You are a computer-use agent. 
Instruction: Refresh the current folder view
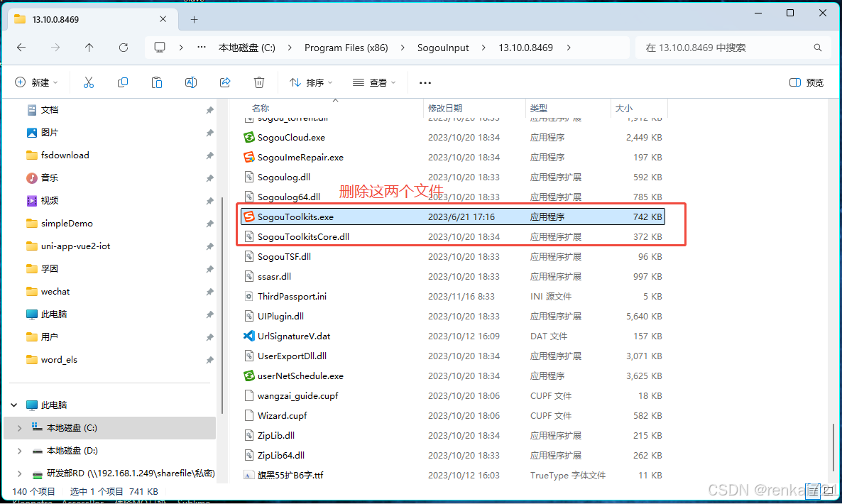(x=124, y=48)
